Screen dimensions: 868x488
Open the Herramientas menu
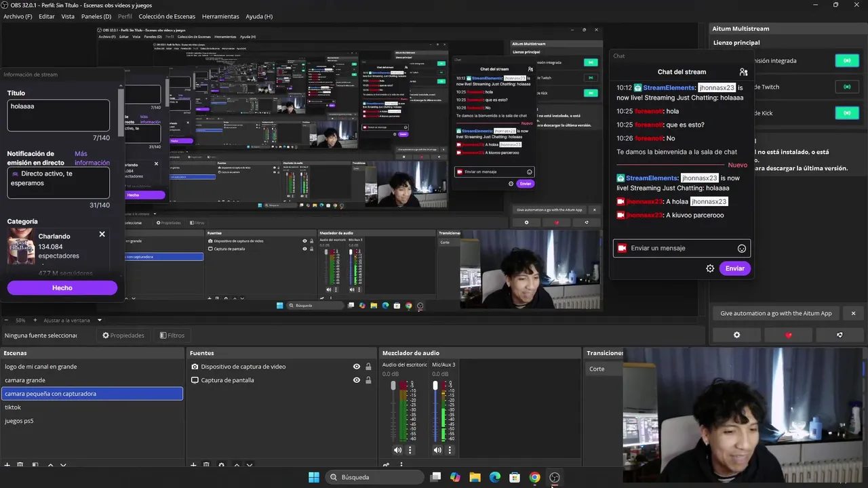point(220,16)
